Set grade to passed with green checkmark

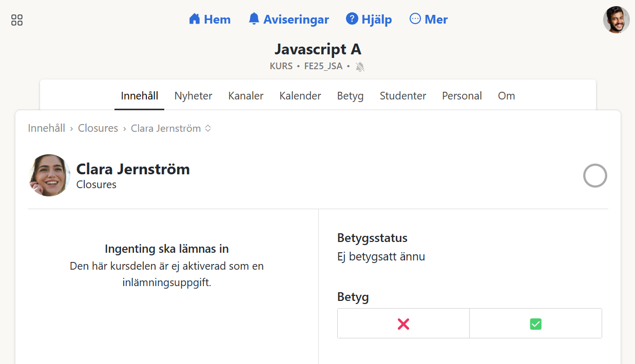point(535,323)
